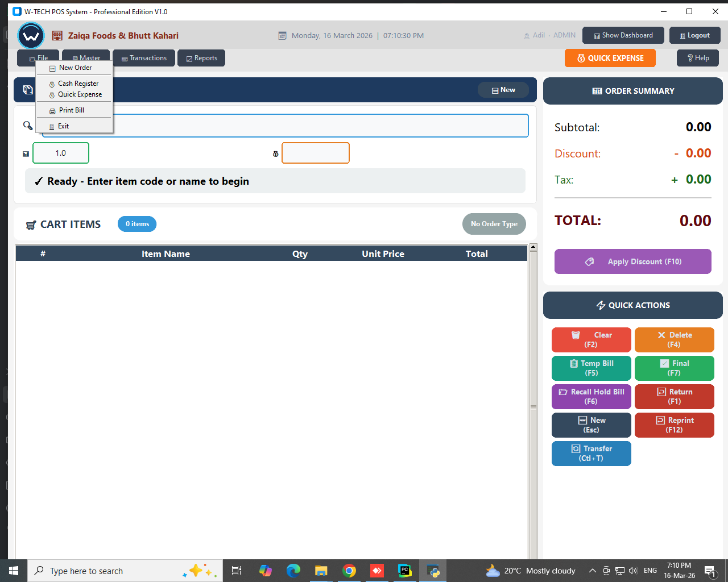
Task: Click the Final (F7) button
Action: 675,368
